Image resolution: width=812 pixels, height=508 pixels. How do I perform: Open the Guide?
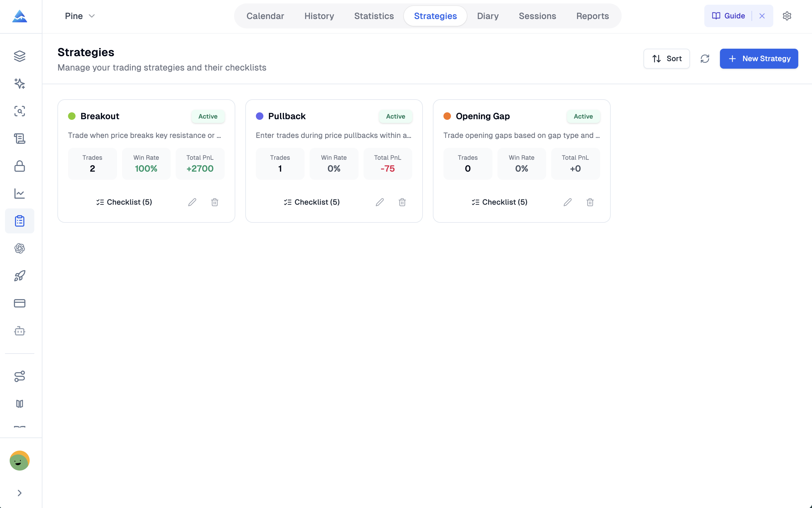coord(728,16)
